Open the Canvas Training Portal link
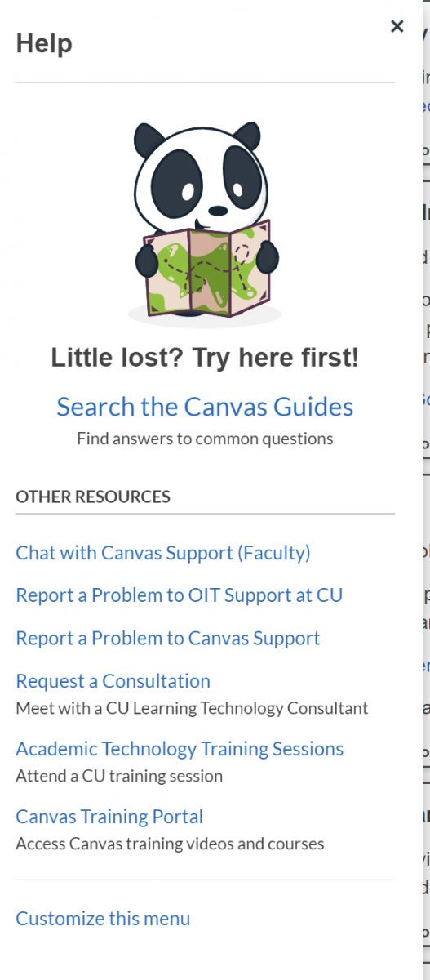This screenshot has width=430, height=980. point(109,816)
